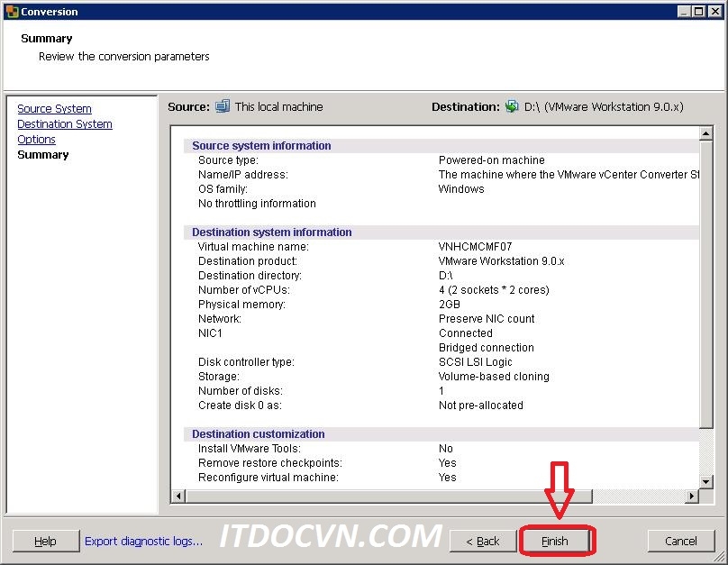The image size is (728, 565).
Task: Click the vertical scrollbar thumb
Action: (706, 284)
